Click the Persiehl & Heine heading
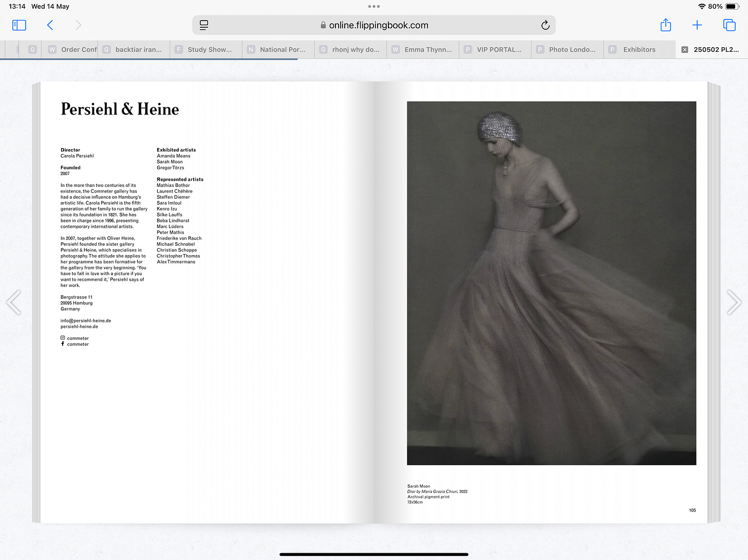Image resolution: width=748 pixels, height=560 pixels. click(x=120, y=109)
